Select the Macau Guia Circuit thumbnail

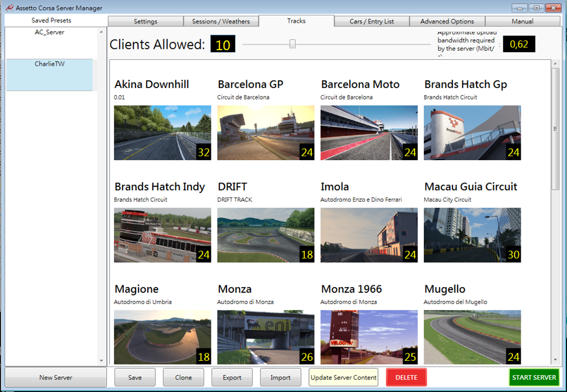(472, 235)
